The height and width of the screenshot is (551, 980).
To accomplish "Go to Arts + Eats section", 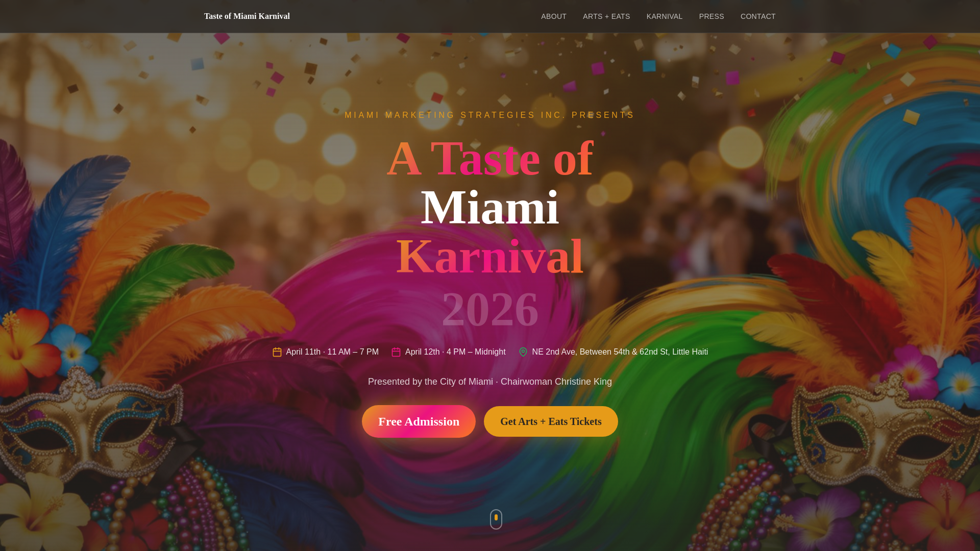I will tap(606, 16).
